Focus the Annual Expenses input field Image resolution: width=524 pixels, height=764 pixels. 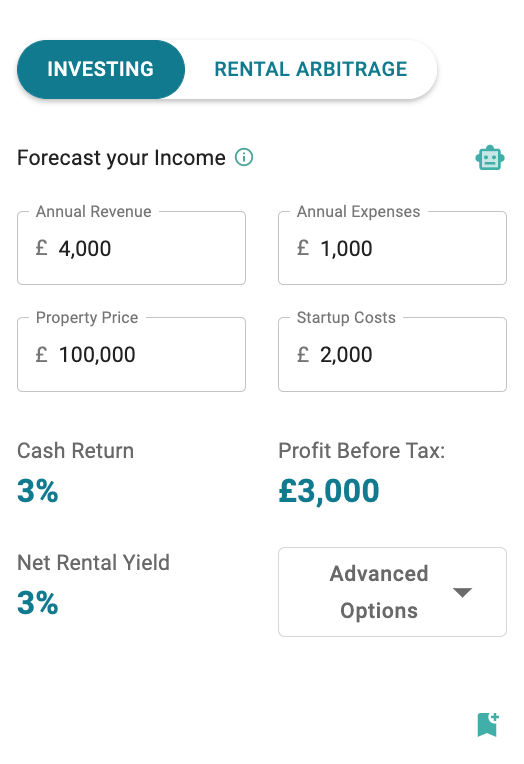(392, 248)
